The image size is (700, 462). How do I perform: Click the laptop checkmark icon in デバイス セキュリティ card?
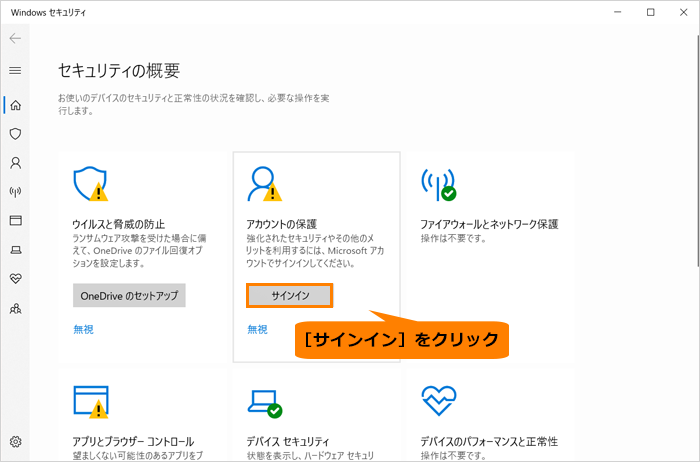[265, 404]
